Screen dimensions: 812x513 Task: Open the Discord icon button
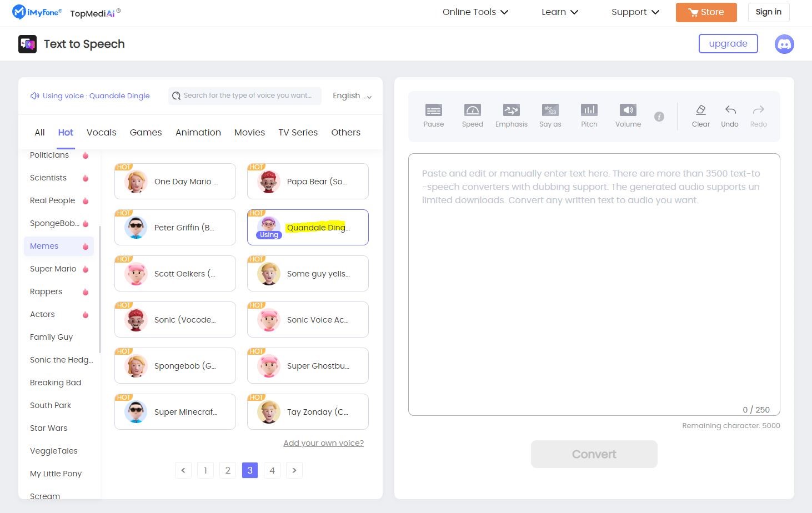click(784, 44)
